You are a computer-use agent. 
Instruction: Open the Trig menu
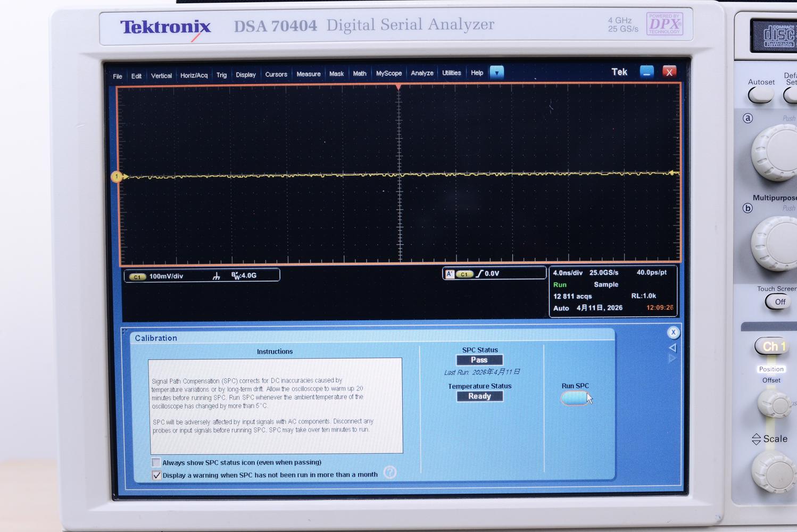point(221,75)
